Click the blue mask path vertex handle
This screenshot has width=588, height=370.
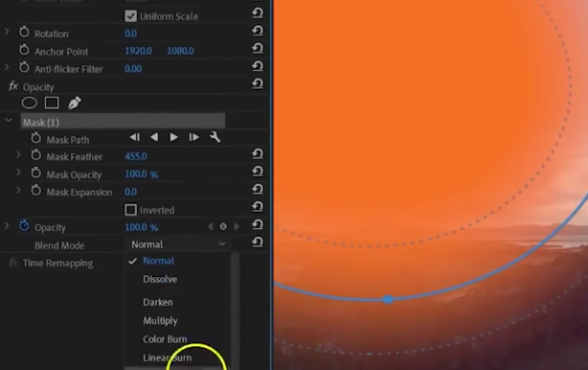click(388, 299)
